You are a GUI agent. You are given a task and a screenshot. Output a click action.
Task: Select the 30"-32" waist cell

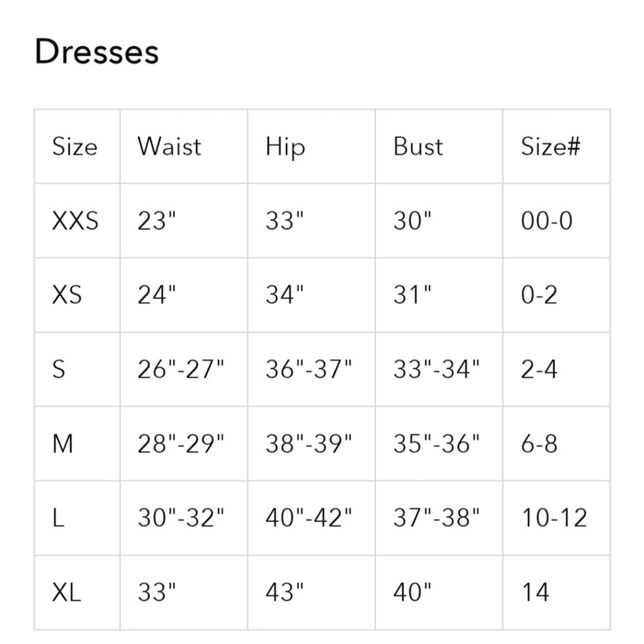pyautogui.click(x=180, y=518)
